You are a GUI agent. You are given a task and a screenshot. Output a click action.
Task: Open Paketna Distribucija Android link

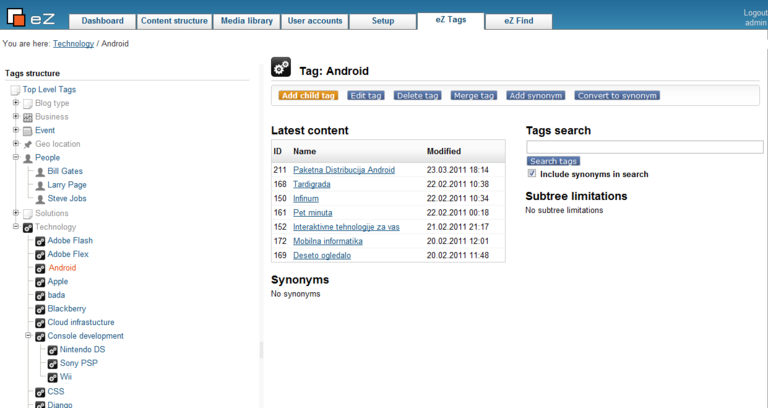(344, 170)
